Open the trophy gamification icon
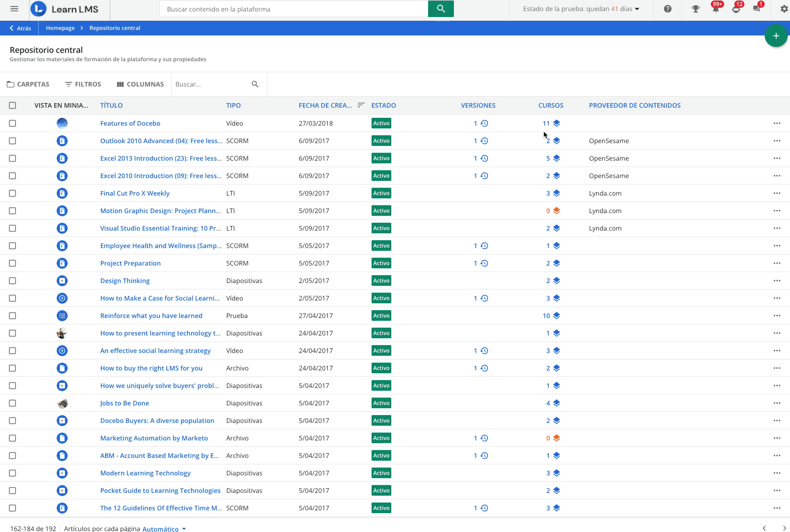790x532 pixels. pos(696,9)
